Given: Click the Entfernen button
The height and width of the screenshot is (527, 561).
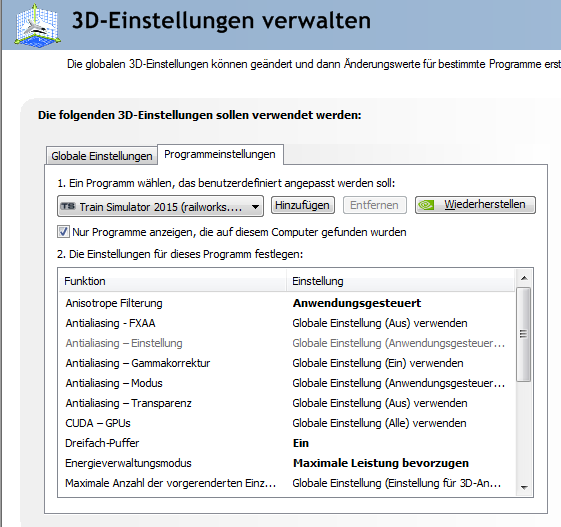Looking at the screenshot, I should tap(374, 205).
